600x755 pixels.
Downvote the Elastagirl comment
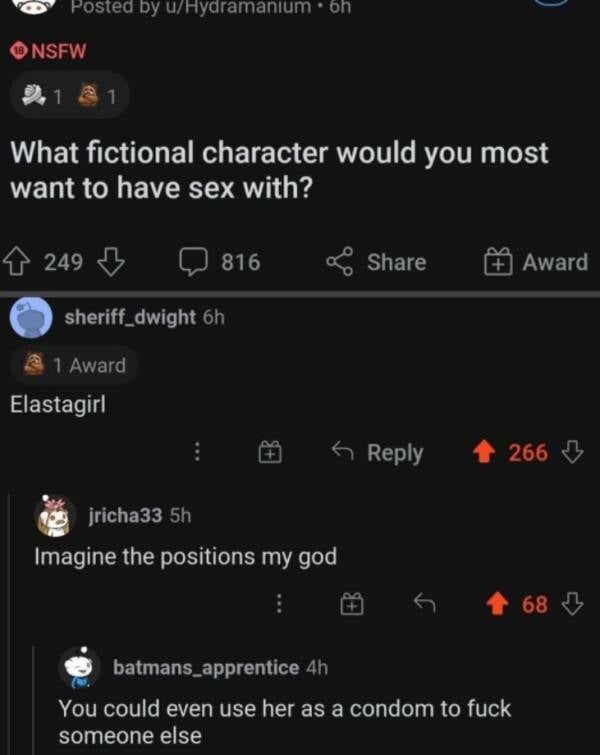[573, 453]
